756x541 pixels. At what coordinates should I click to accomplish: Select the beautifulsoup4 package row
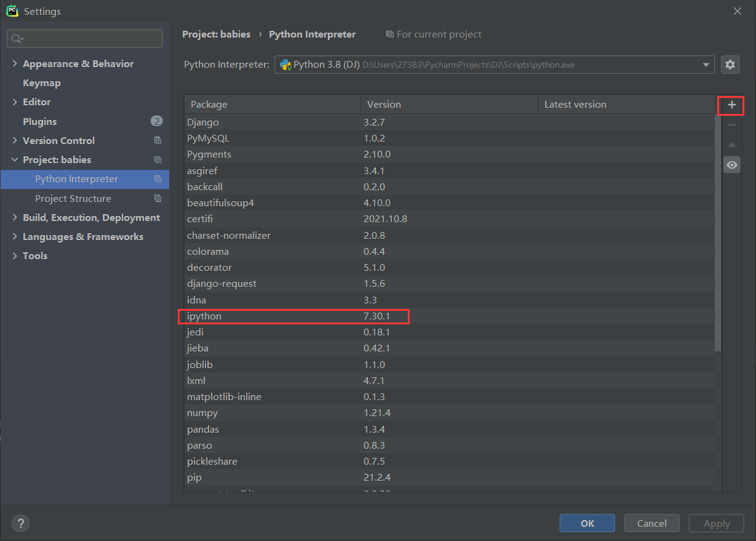tap(450, 203)
